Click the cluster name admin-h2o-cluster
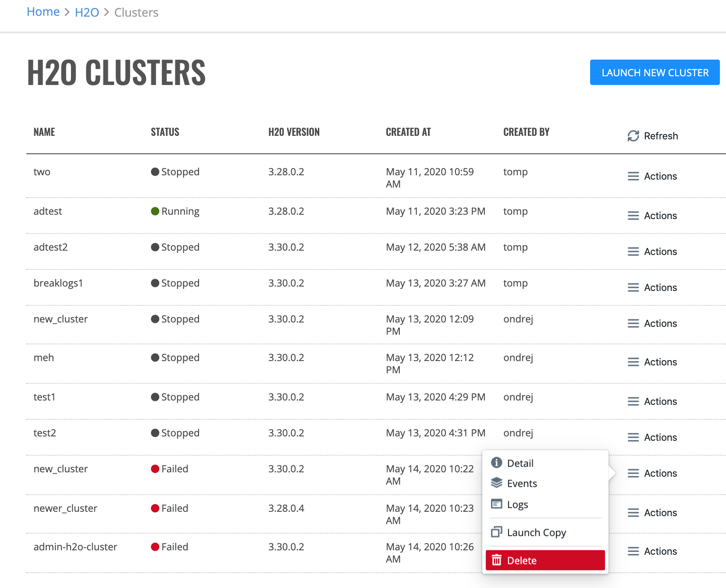The height and width of the screenshot is (588, 726). tap(75, 547)
